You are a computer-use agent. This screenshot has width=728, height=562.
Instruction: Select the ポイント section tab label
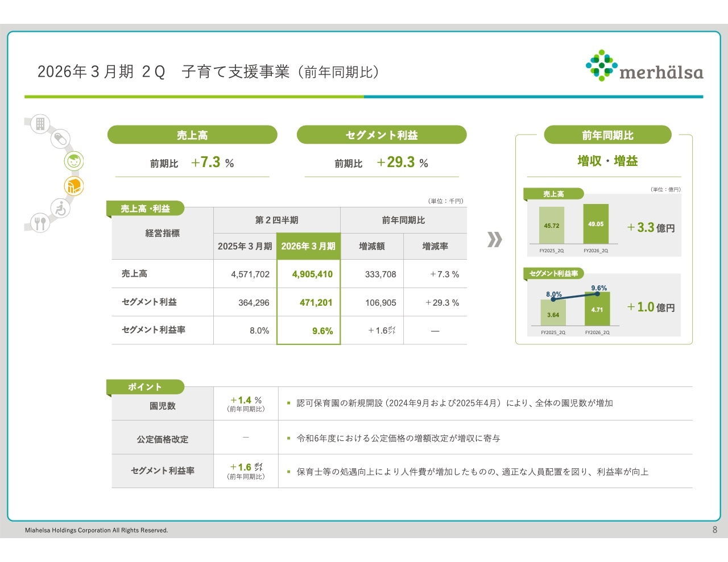145,387
